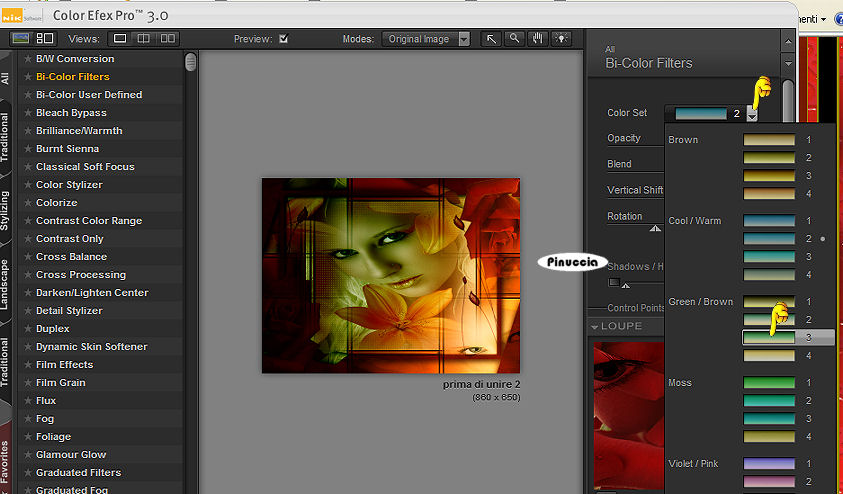Screen dimensions: 843x494
Task: Switch to single image view
Action: point(120,39)
